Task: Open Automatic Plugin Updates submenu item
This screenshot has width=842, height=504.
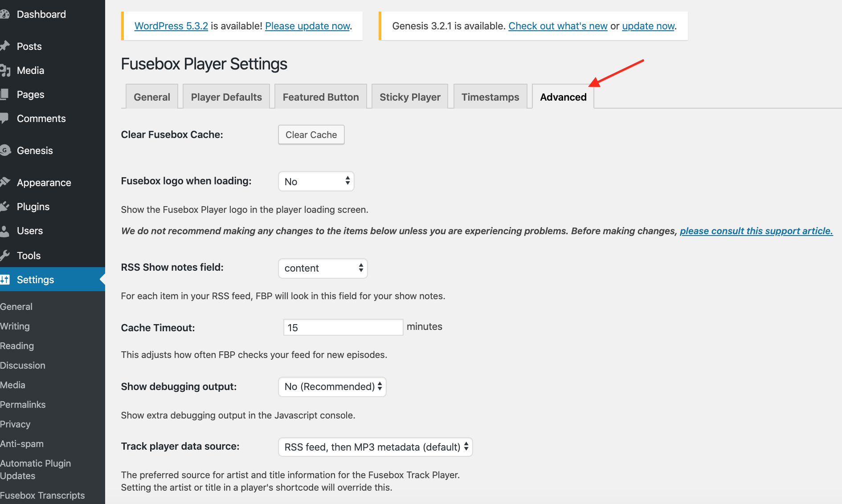Action: click(x=36, y=469)
